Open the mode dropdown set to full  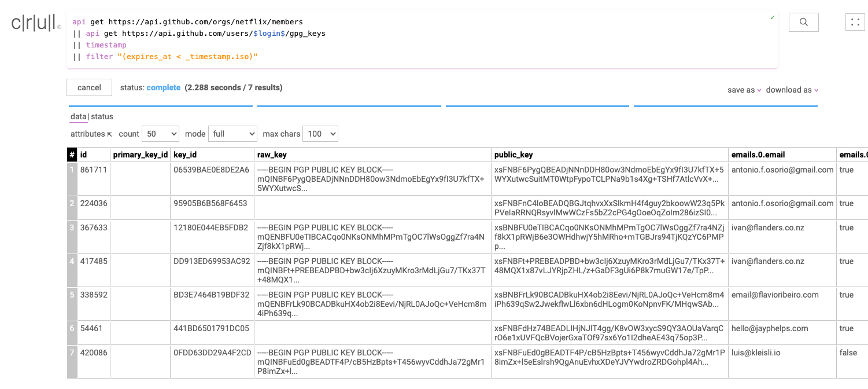click(x=232, y=134)
